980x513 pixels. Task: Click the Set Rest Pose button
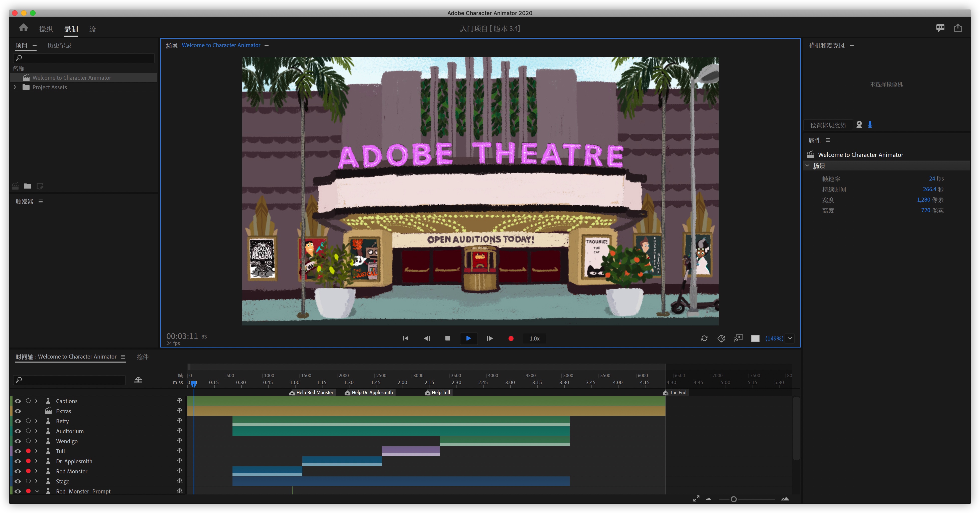pyautogui.click(x=828, y=125)
